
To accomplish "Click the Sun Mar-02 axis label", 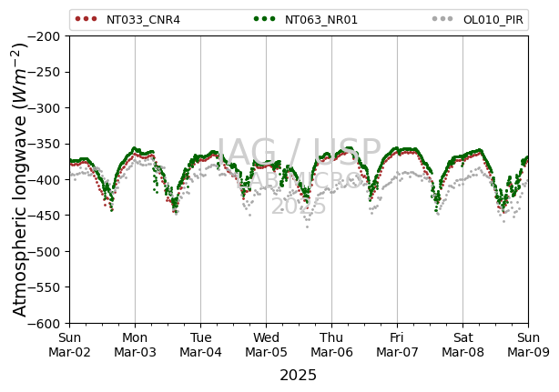I will point(69,345).
